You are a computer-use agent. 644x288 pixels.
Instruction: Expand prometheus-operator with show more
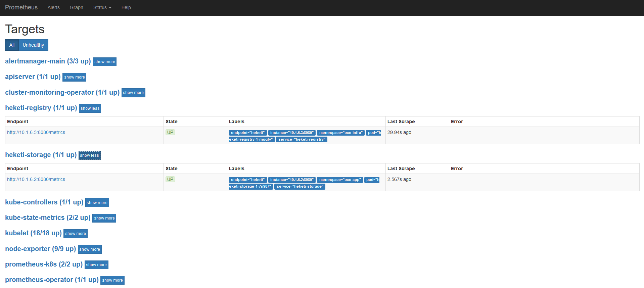click(x=112, y=280)
